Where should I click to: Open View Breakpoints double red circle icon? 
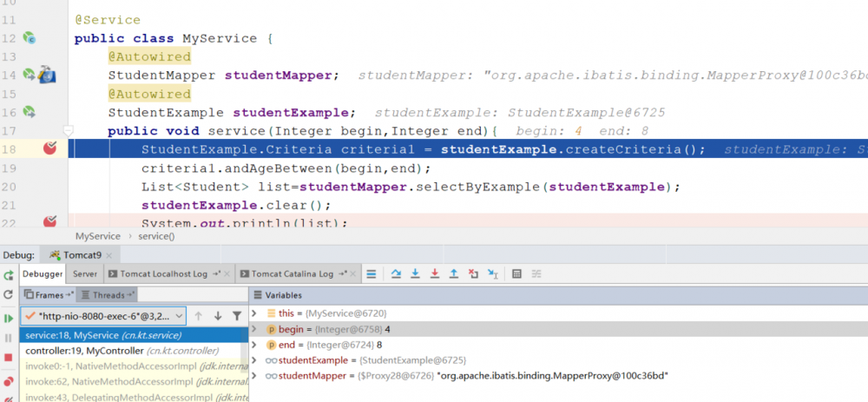pos(9,381)
